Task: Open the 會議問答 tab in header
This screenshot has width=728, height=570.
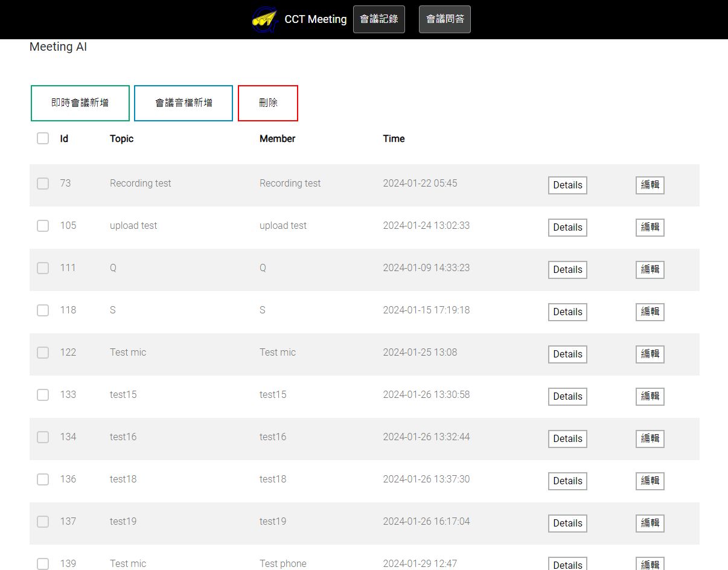Action: coord(445,19)
